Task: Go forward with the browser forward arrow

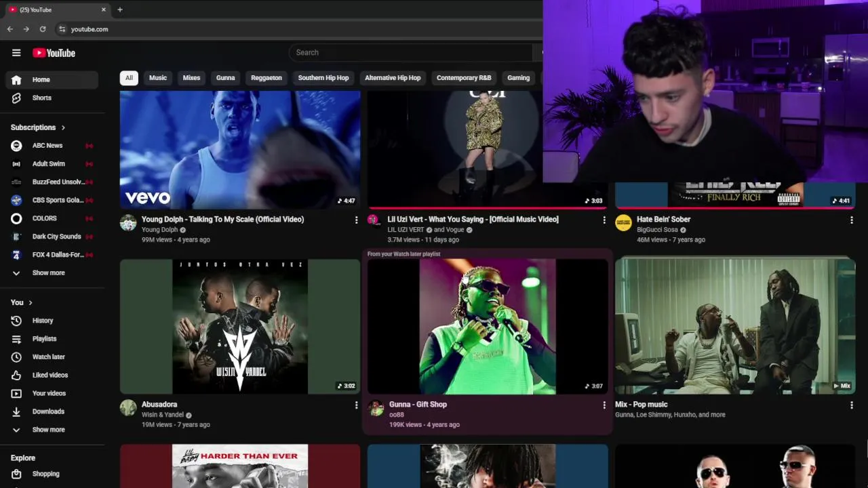Action: pyautogui.click(x=26, y=29)
